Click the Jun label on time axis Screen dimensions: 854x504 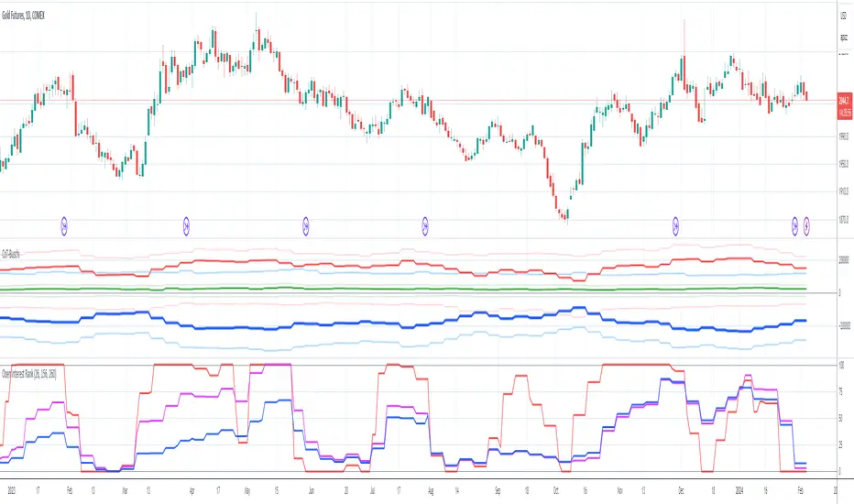coord(311,490)
